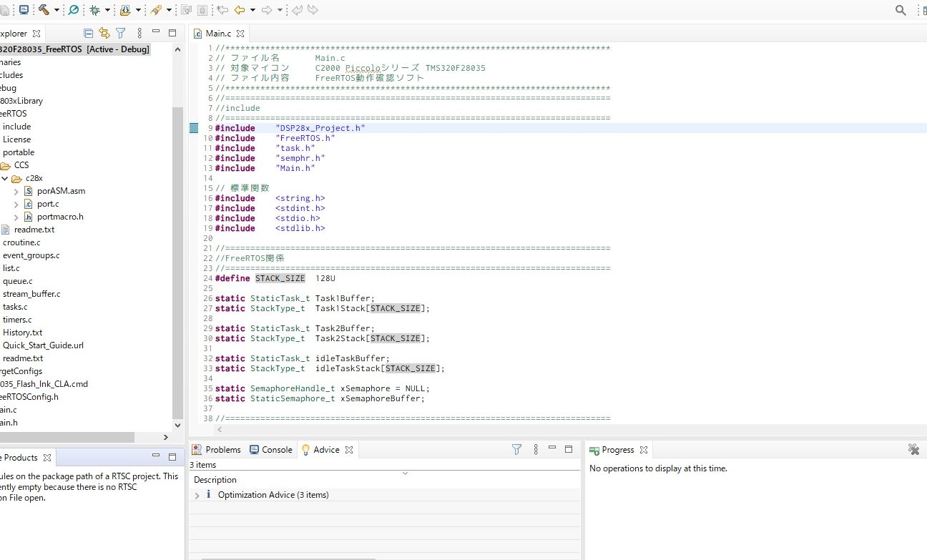The height and width of the screenshot is (560, 927).
Task: Click Project Explorer horizontal scroll right arrow
Action: pos(166,437)
